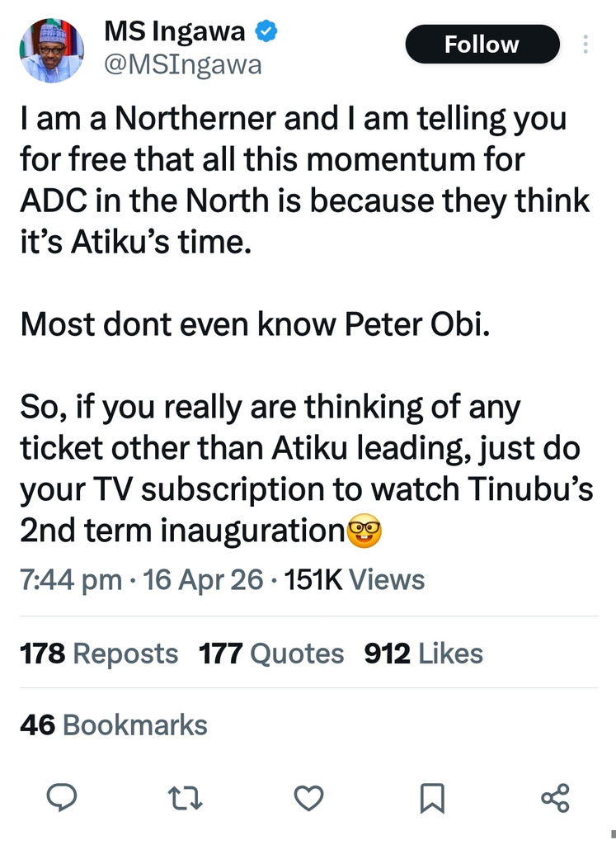Repost this tweet via the retweet icon
The height and width of the screenshot is (845, 616).
(x=184, y=797)
